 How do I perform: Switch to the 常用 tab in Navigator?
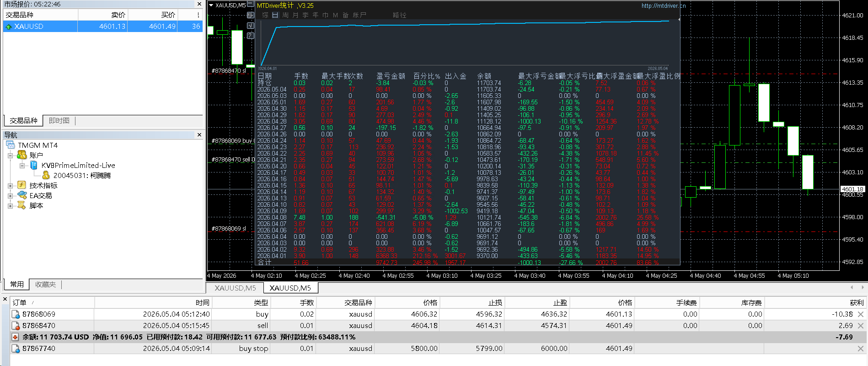pos(17,285)
